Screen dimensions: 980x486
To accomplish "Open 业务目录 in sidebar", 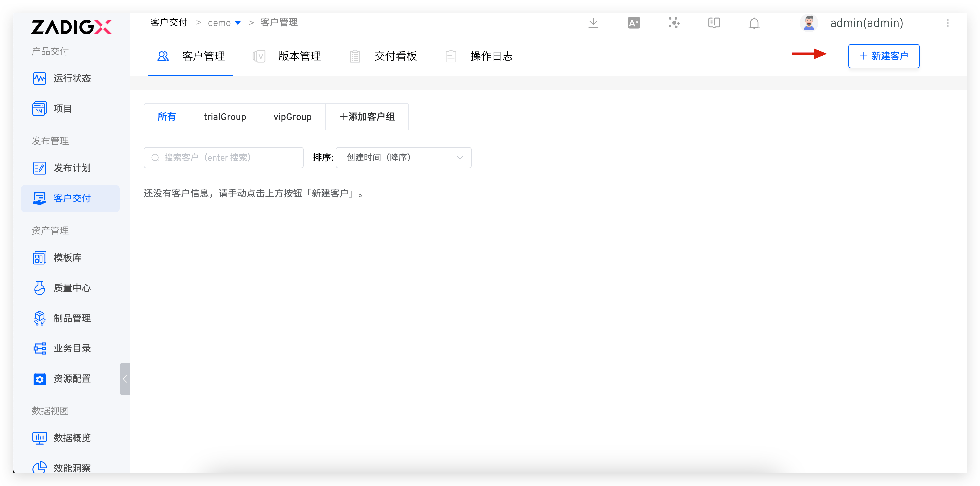I will (x=72, y=348).
